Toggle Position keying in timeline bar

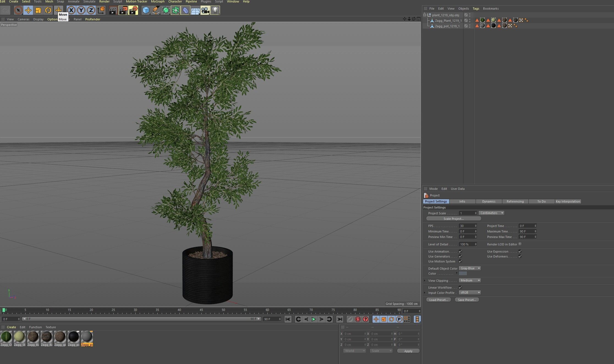[x=376, y=319]
